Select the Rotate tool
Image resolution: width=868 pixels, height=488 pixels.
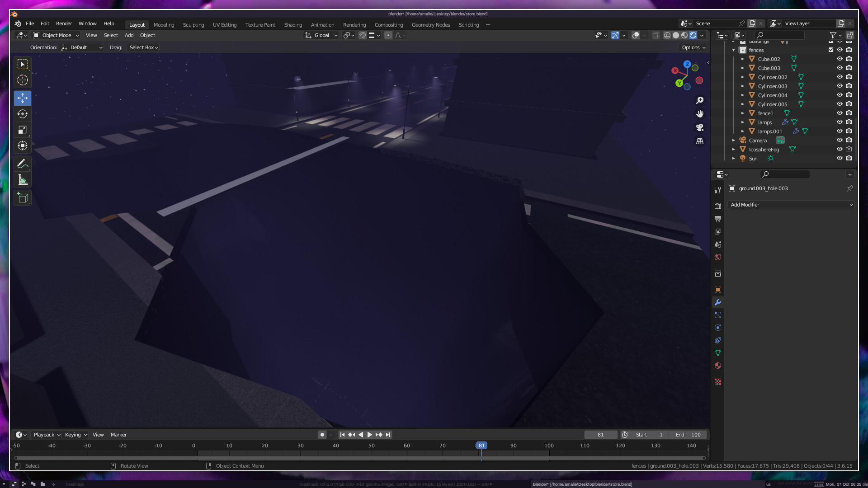click(x=23, y=114)
